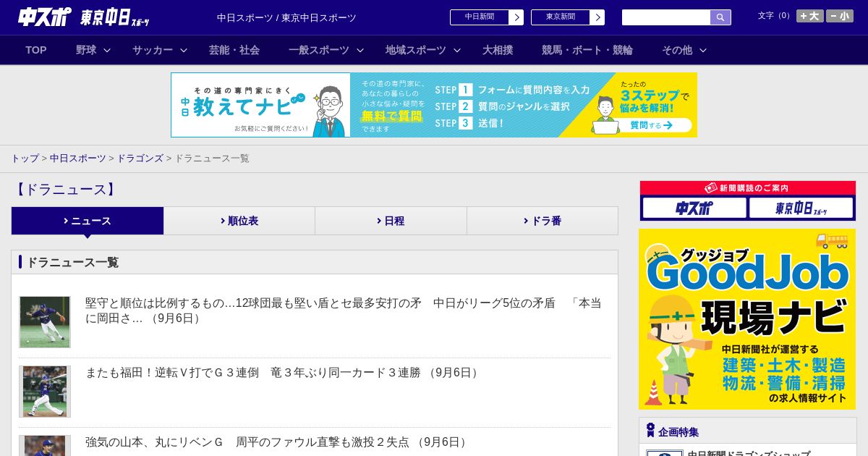Go to 中日スポーツ breadcrumb link
This screenshot has width=868, height=456.
(x=78, y=159)
